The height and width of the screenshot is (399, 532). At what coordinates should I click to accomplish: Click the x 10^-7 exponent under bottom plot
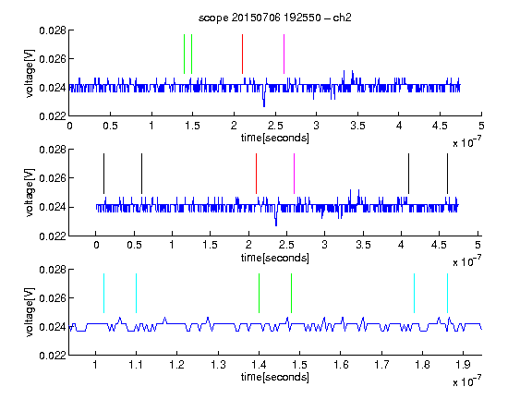pos(466,381)
